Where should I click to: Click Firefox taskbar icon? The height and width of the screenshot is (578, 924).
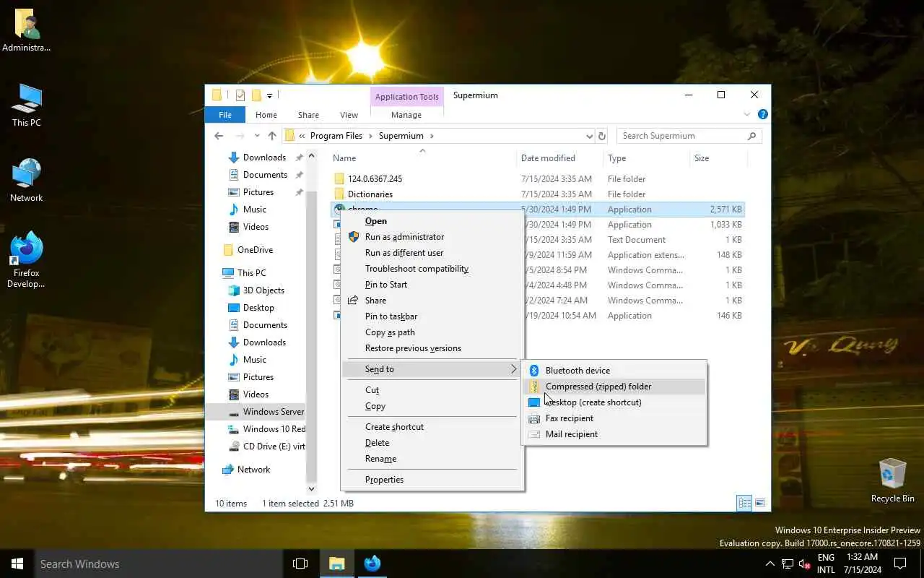(372, 564)
